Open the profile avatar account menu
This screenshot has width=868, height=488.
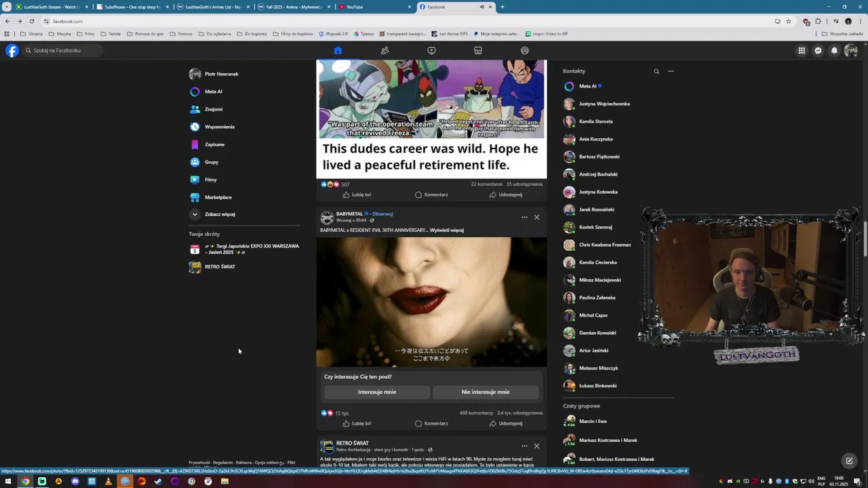pyautogui.click(x=851, y=50)
